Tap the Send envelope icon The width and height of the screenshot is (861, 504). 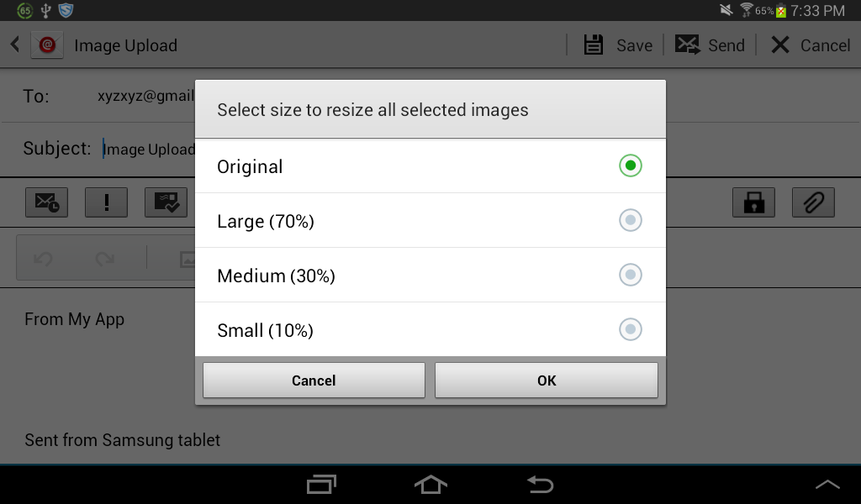[x=688, y=45]
